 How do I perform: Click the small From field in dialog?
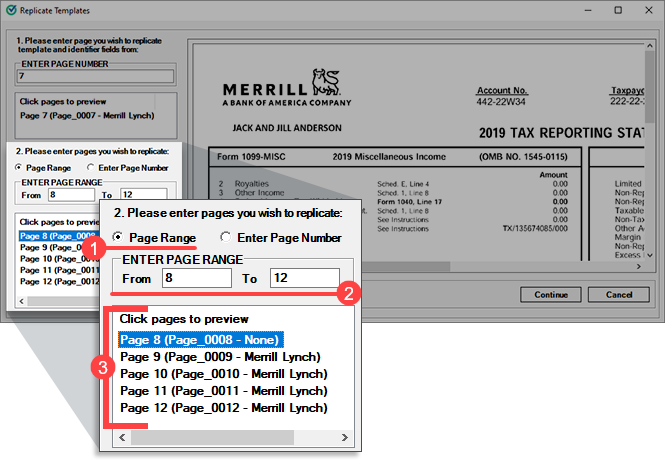tap(71, 195)
